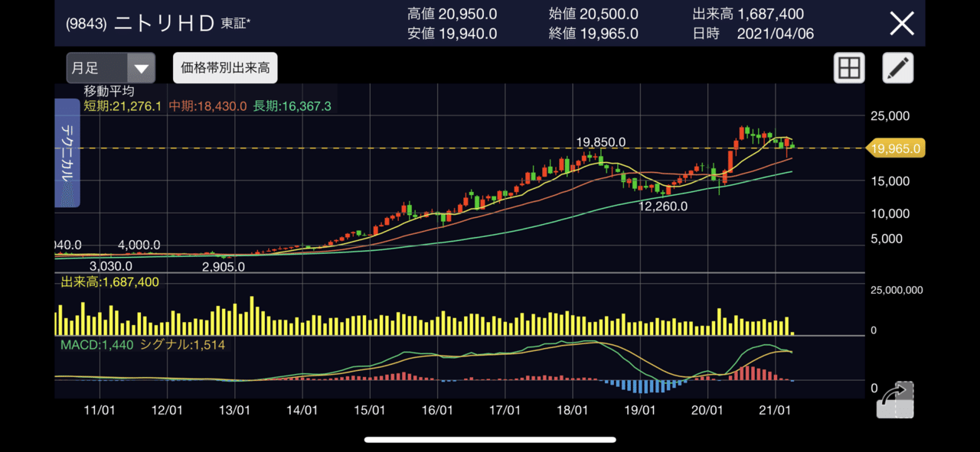
Task: Tap the シグナル:1,514 signal label
Action: (x=183, y=345)
